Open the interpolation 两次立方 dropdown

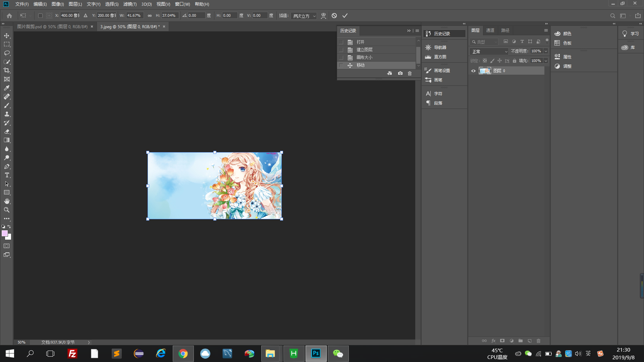pos(304,16)
